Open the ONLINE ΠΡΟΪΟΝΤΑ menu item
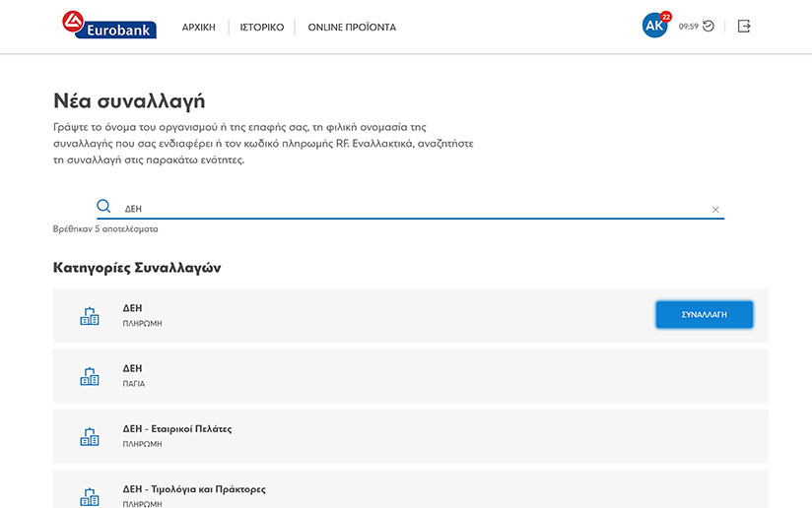Viewport: 812px width, 508px height. point(352,27)
